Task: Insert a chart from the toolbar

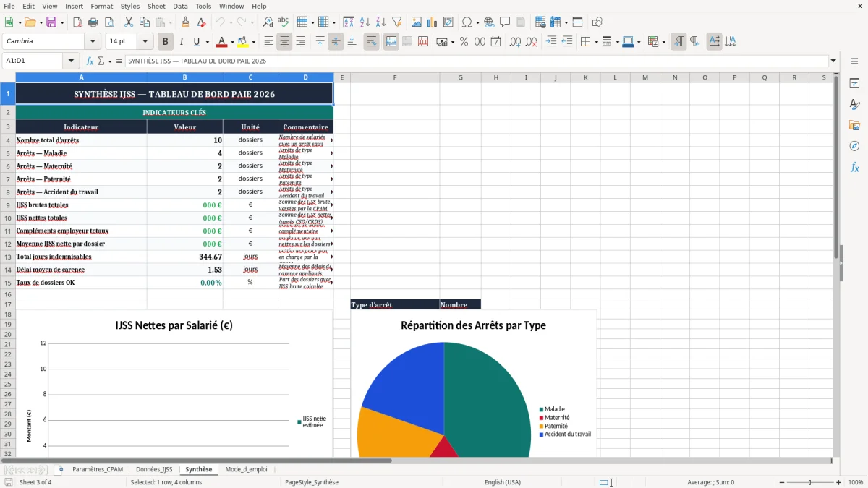Action: tap(433, 22)
